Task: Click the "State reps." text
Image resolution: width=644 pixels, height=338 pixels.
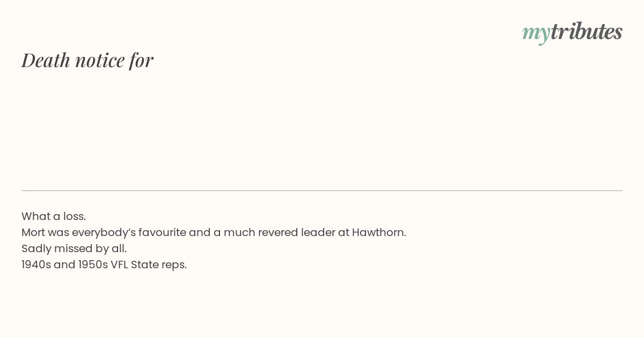Action: (159, 265)
